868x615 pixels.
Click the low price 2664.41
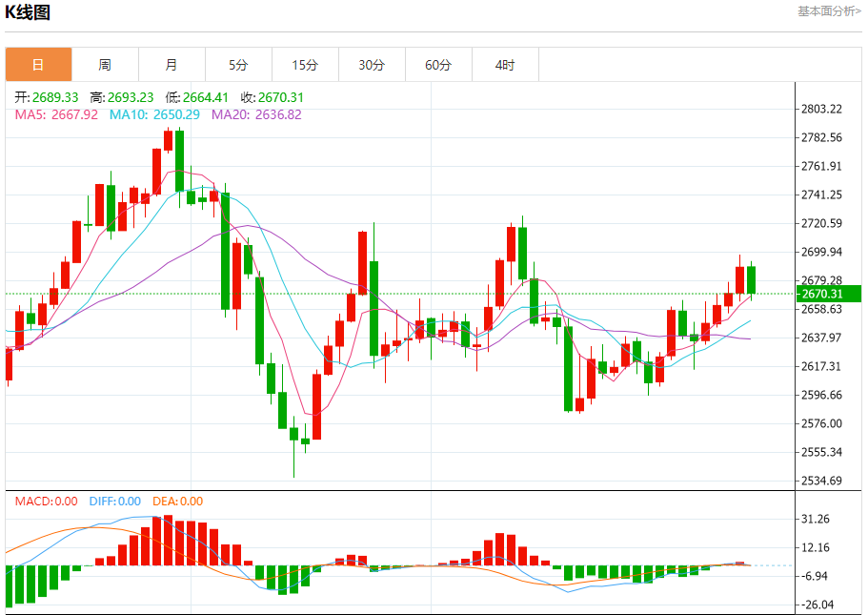(x=206, y=97)
